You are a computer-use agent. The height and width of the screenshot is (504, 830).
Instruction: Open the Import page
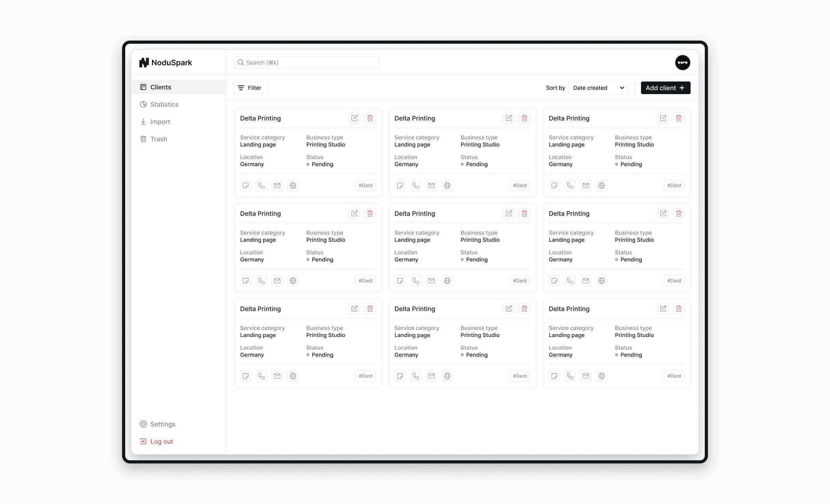179,122
